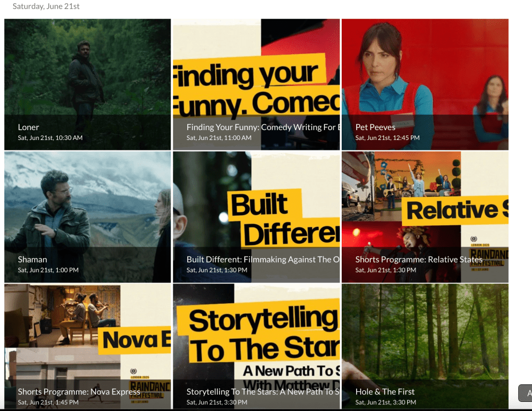This screenshot has height=411, width=532.
Task: Click the Pet Peeves title link
Action: click(x=375, y=127)
